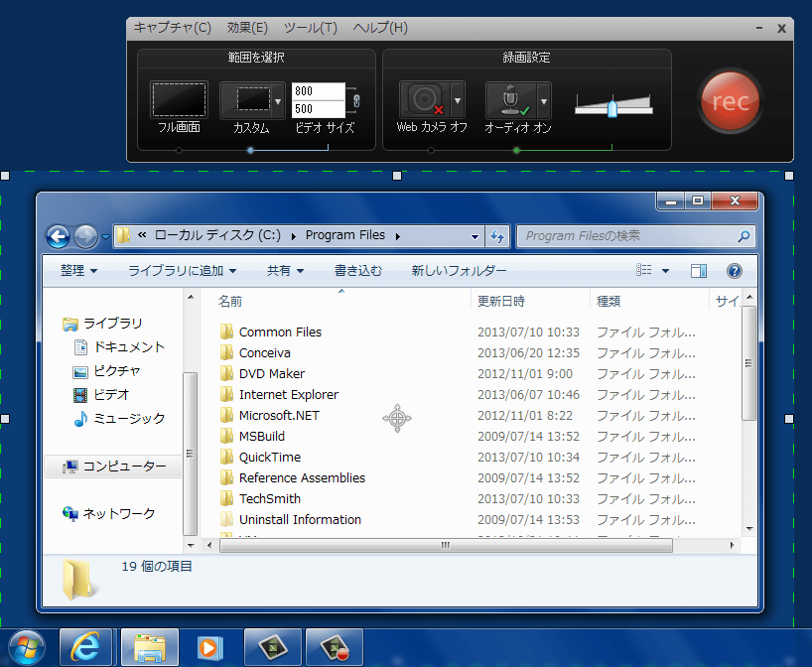Open the ヘルプ(H) menu
The height and width of the screenshot is (667, 812).
[380, 28]
